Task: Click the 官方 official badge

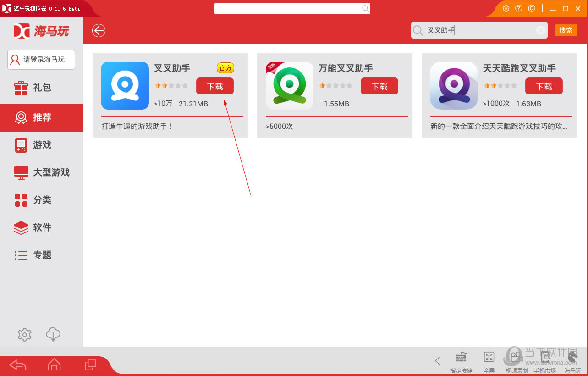Action: tap(225, 68)
